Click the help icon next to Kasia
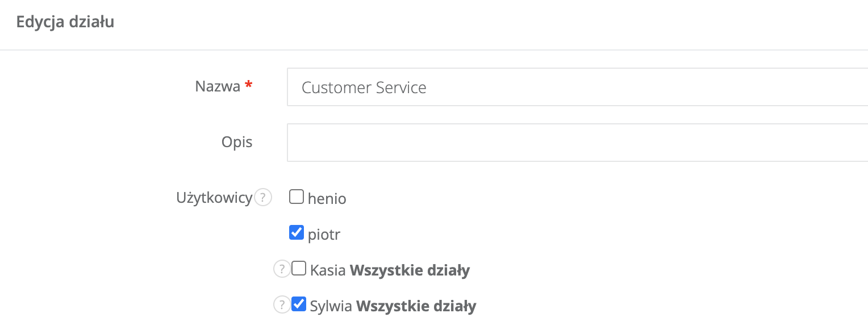The image size is (868, 334). coord(282,269)
